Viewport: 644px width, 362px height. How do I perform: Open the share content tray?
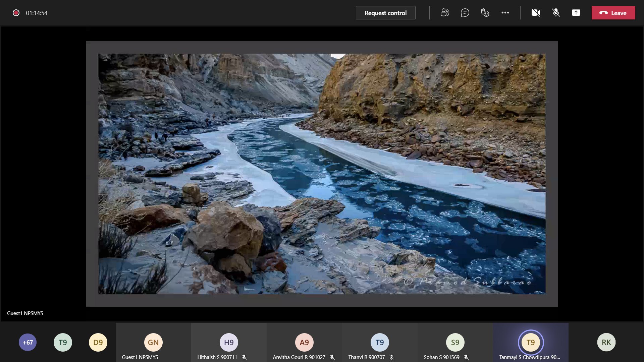576,13
